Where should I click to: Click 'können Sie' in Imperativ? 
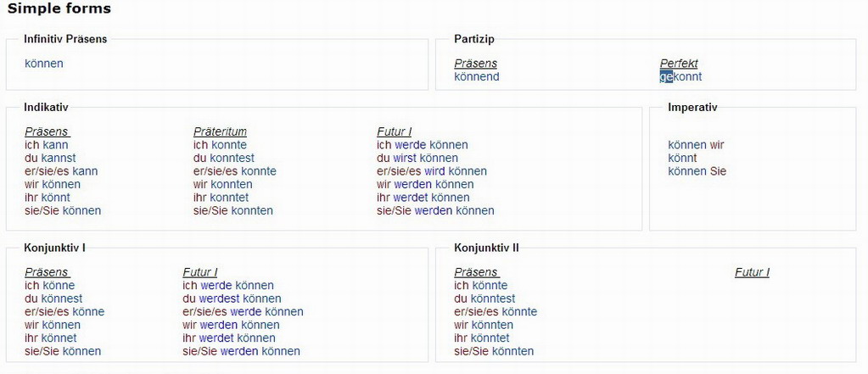(697, 171)
